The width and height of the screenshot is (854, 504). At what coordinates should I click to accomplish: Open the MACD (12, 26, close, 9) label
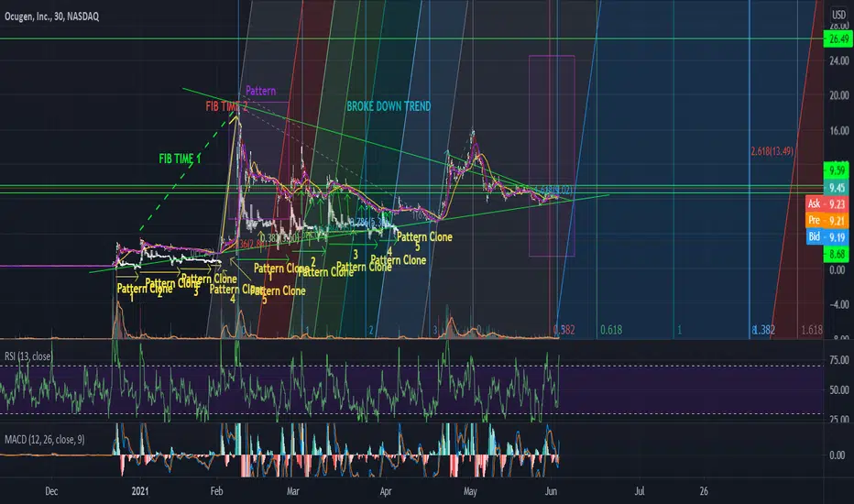click(45, 439)
